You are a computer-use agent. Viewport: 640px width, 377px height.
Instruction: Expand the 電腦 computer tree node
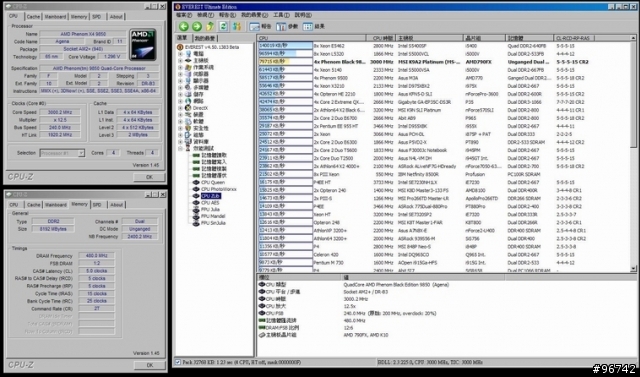point(180,54)
